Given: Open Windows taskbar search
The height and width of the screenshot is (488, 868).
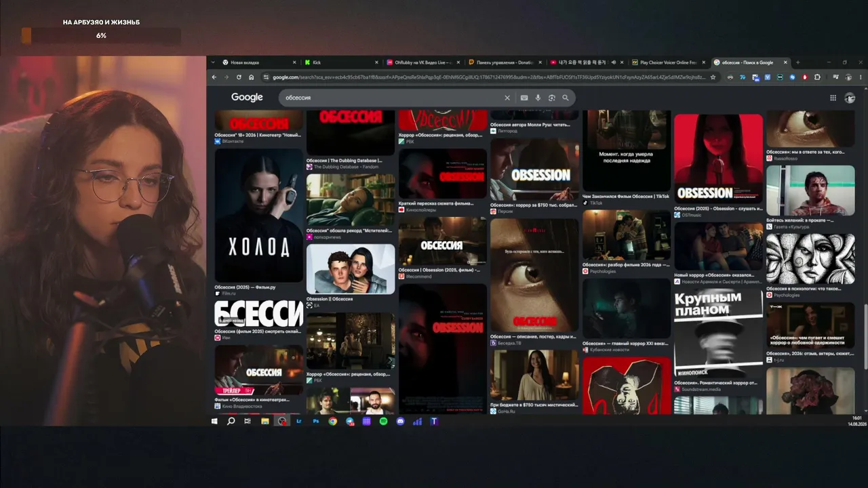Looking at the screenshot, I should (x=231, y=421).
